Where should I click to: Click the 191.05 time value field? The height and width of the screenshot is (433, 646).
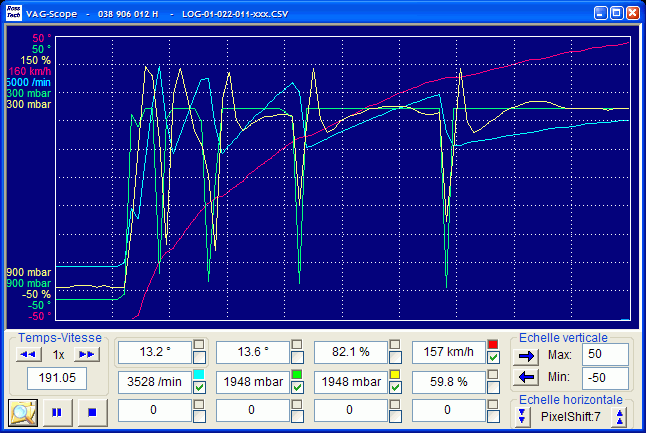point(57,379)
